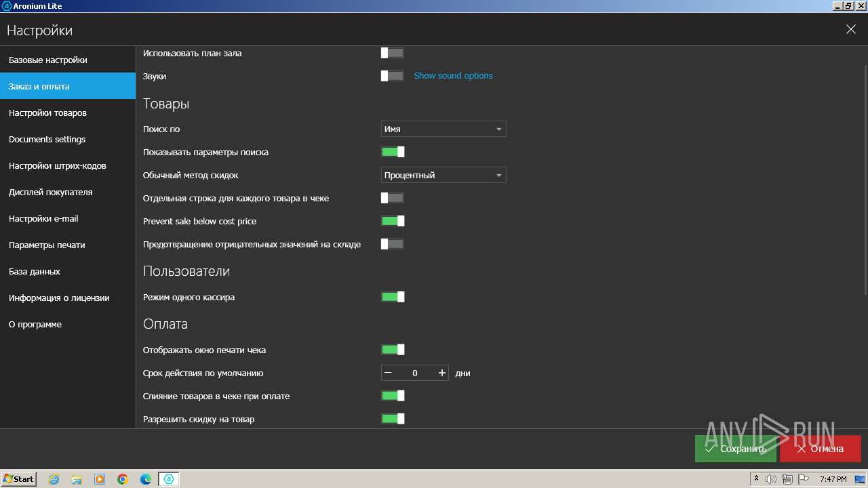
Task: Select Заказ и оплата section
Action: click(x=68, y=86)
